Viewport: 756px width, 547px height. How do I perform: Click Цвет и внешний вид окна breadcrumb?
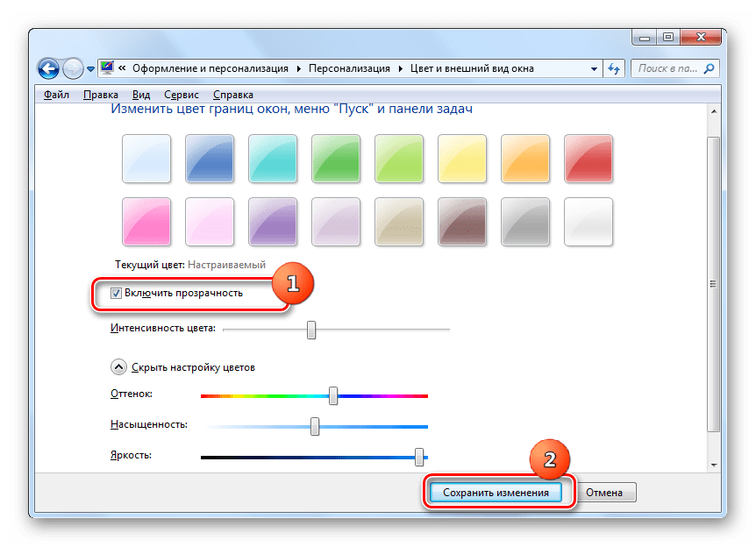click(x=472, y=68)
